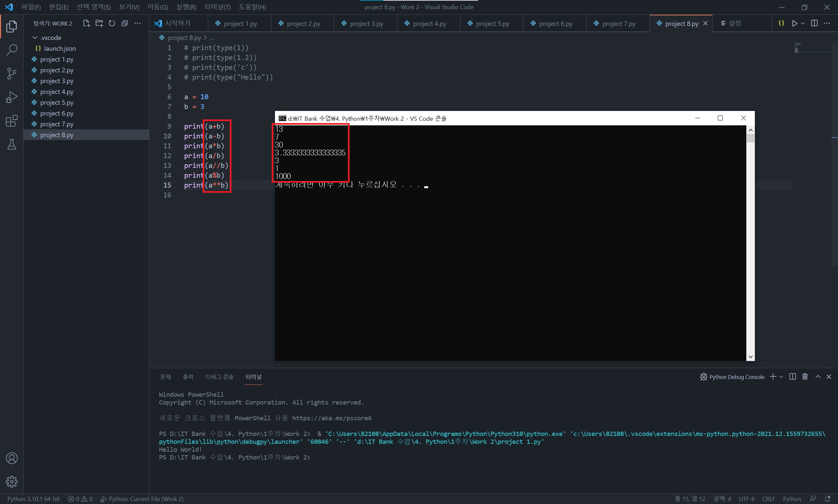
Task: Open the Extensions view
Action: point(11,121)
